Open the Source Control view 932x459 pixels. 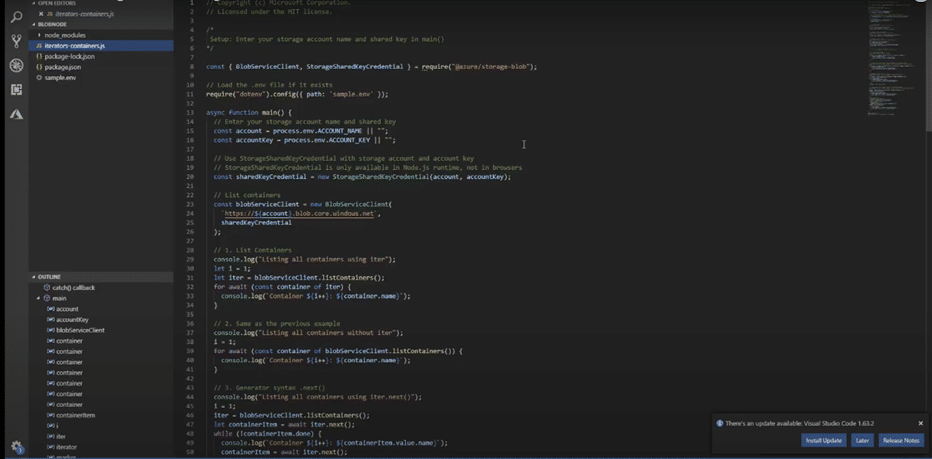coord(16,41)
